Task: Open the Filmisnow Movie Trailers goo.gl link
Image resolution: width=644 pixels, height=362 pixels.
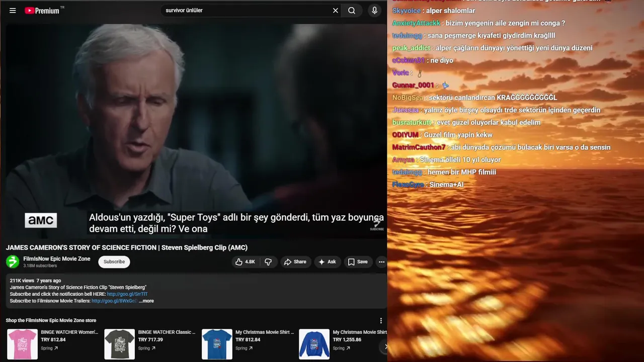Action: [114, 301]
